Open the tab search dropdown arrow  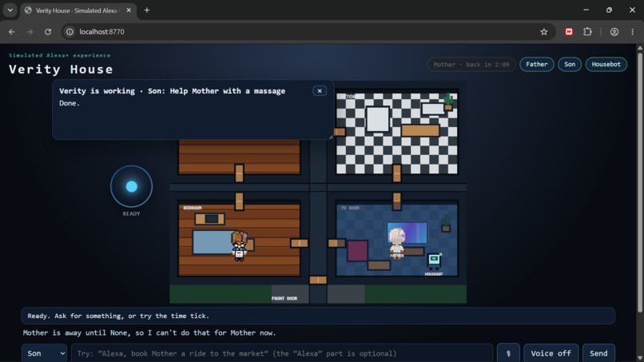10,10
